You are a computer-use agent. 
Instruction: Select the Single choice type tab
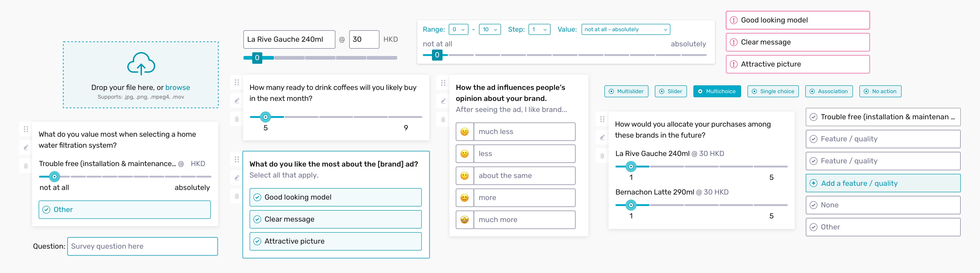(773, 91)
